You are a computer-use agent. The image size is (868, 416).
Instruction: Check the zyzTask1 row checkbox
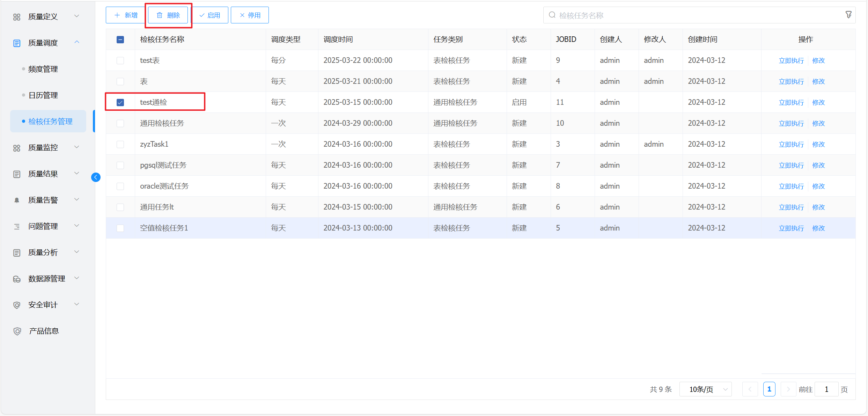[x=120, y=144]
